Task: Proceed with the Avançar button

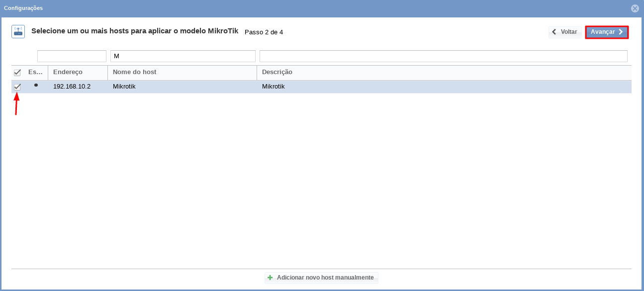Action: (607, 32)
